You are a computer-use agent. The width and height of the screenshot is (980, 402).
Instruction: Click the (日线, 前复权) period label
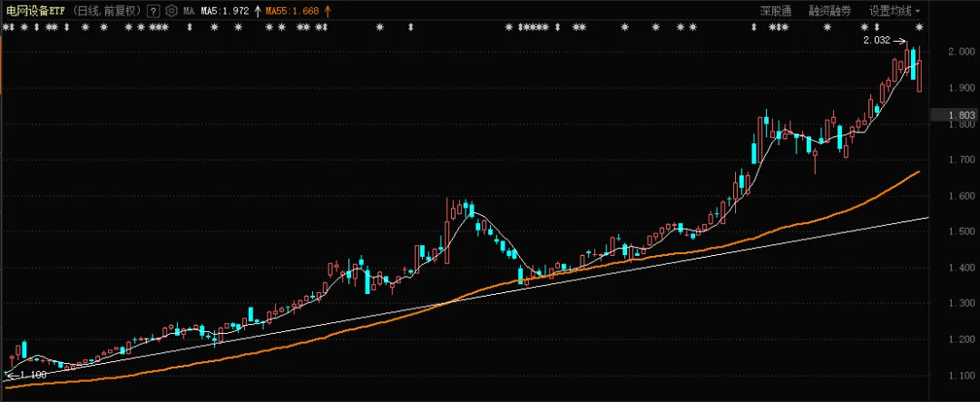[106, 11]
